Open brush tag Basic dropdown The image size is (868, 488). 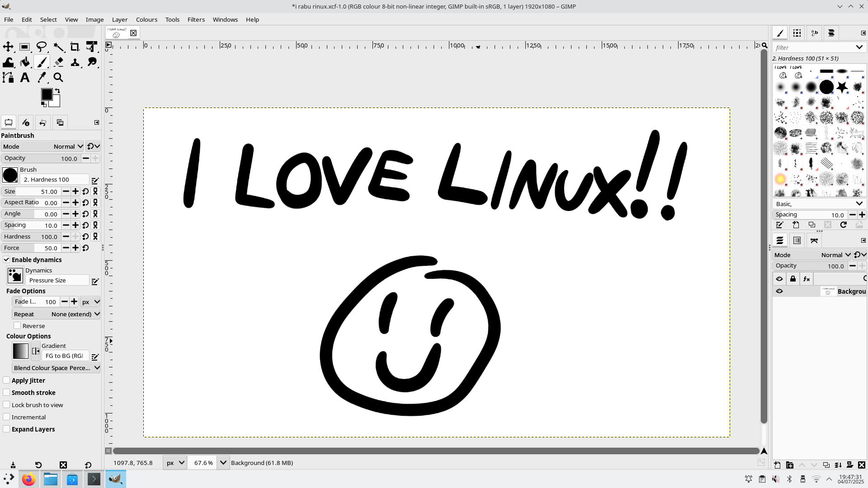point(819,204)
